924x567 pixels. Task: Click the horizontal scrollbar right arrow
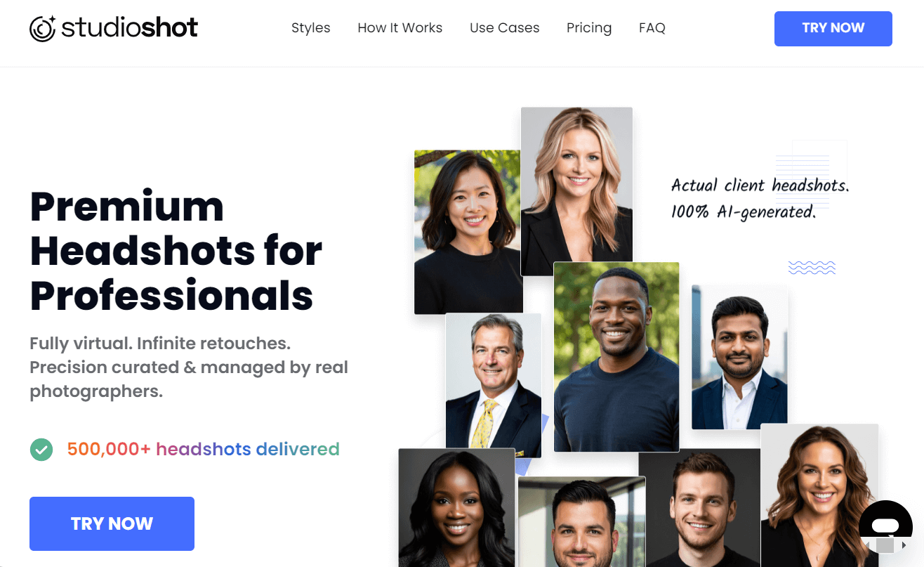click(904, 545)
